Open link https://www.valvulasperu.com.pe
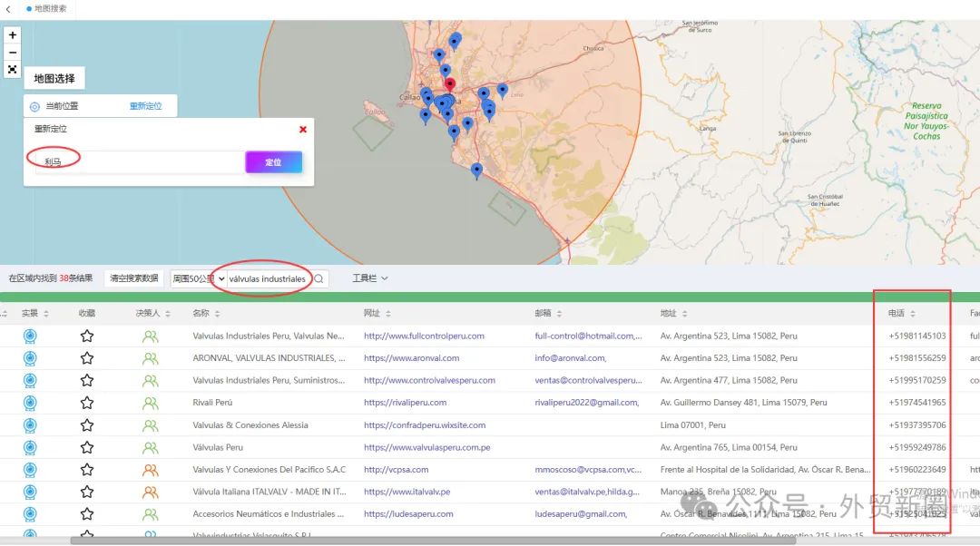 [x=426, y=447]
